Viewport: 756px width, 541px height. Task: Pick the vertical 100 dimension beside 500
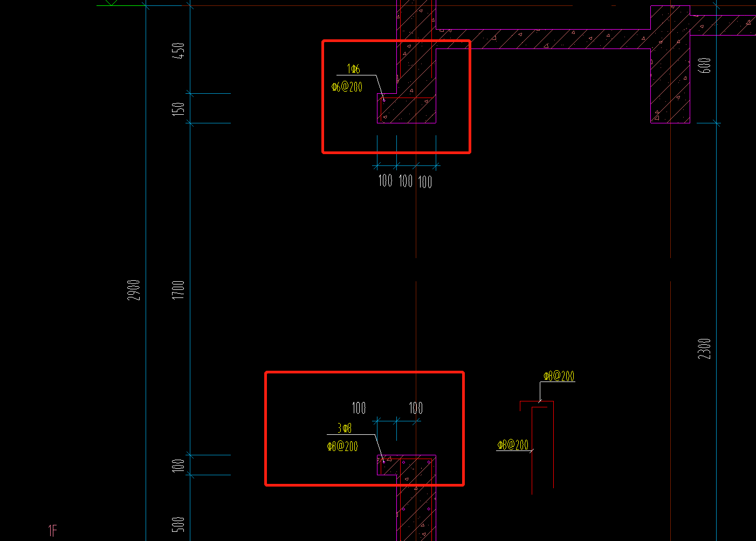[178, 466]
